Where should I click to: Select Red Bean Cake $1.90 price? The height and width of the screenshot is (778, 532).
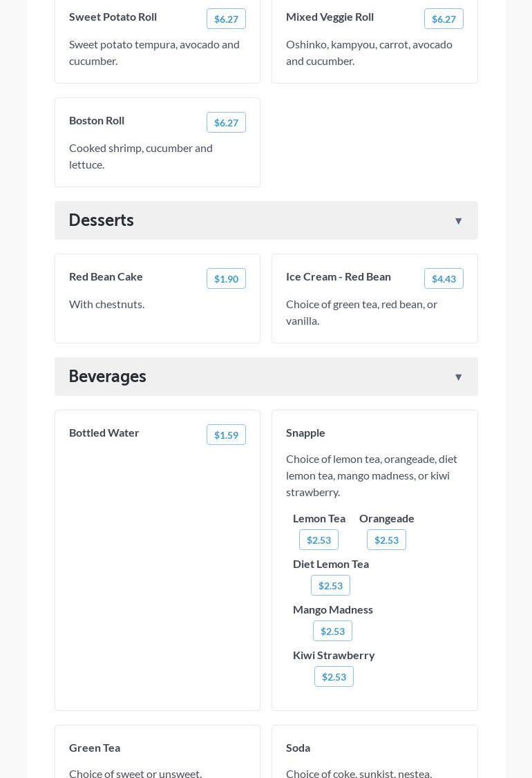[x=226, y=279]
